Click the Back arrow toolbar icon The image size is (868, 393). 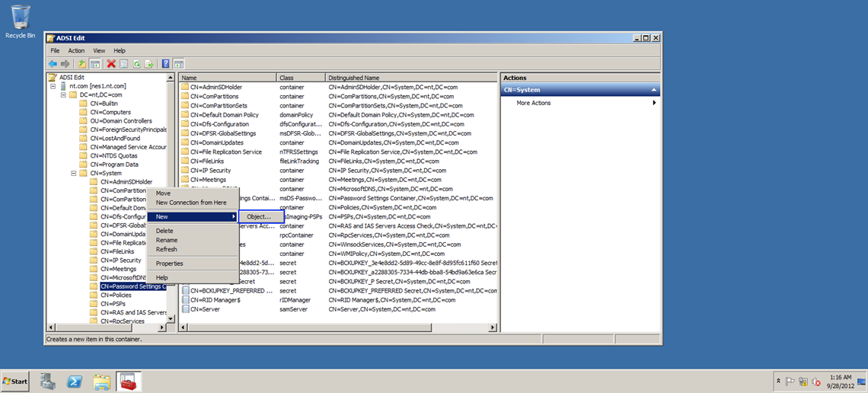coord(53,64)
